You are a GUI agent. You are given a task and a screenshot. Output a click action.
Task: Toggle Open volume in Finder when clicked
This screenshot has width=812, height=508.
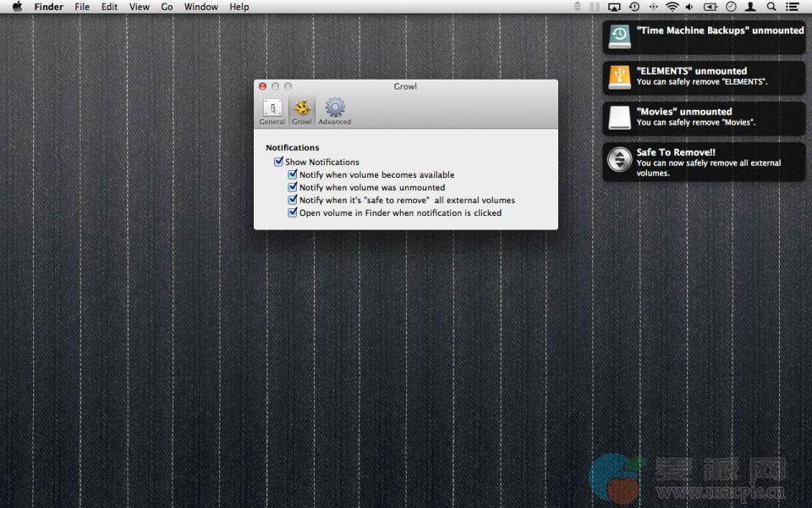293,213
